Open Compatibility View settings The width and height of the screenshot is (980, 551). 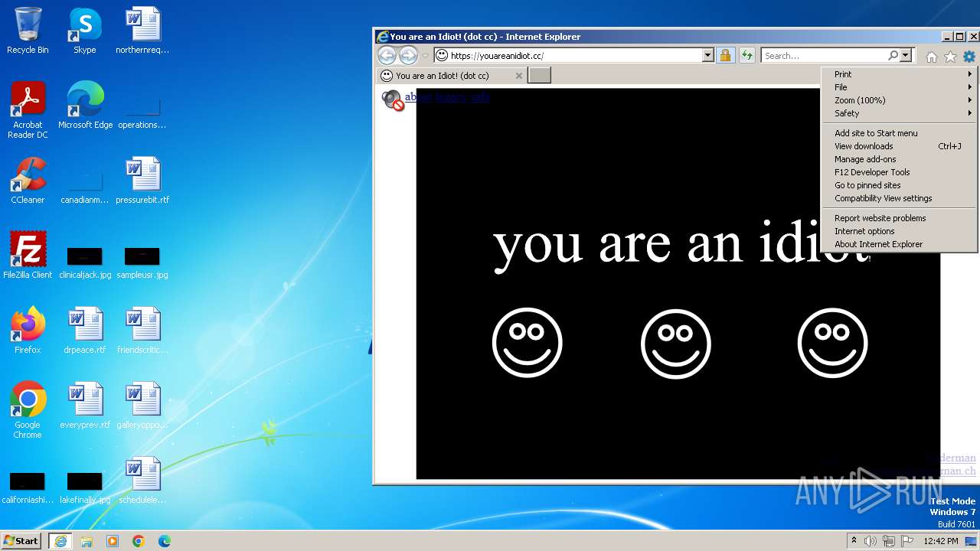click(x=899, y=198)
